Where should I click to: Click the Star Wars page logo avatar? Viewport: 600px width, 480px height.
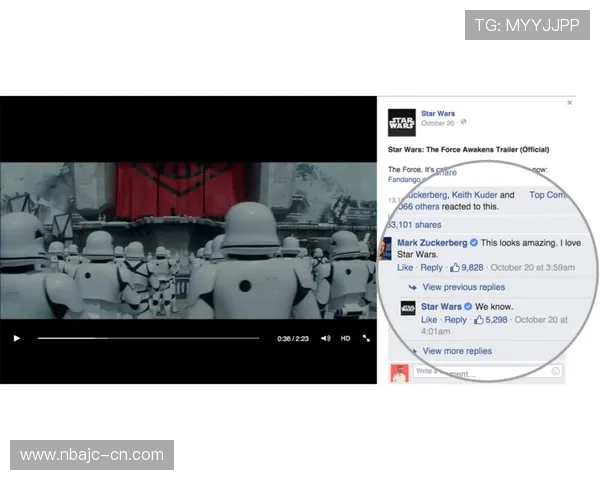pyautogui.click(x=401, y=122)
